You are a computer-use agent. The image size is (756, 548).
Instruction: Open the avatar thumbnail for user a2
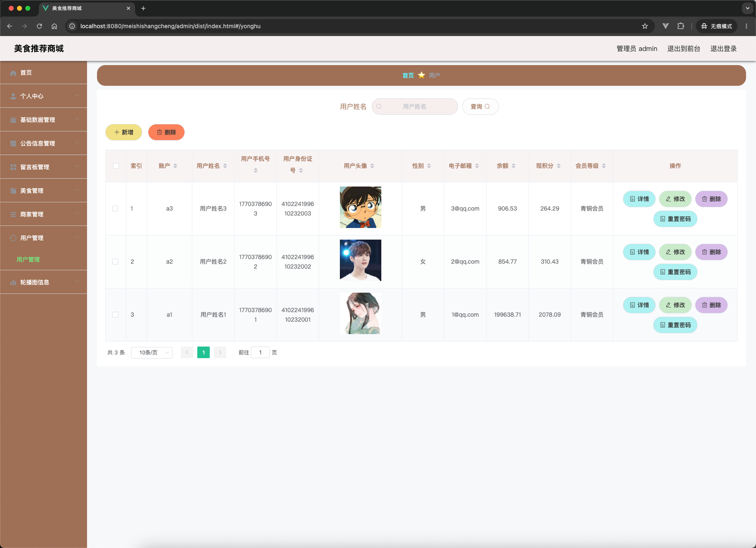tap(361, 260)
